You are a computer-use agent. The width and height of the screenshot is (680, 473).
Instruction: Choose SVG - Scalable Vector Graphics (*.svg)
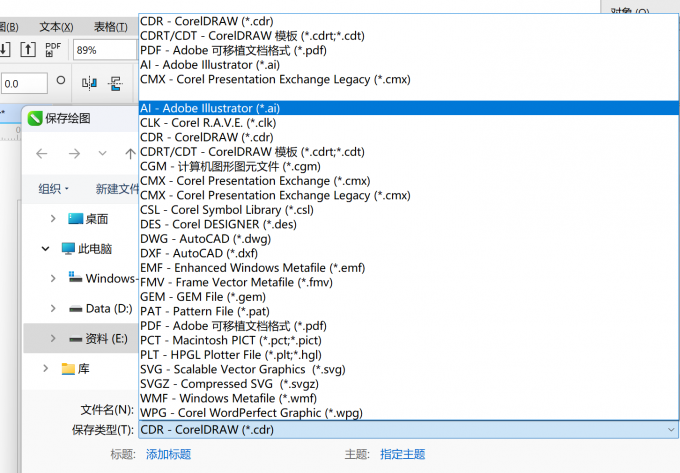pos(409,369)
